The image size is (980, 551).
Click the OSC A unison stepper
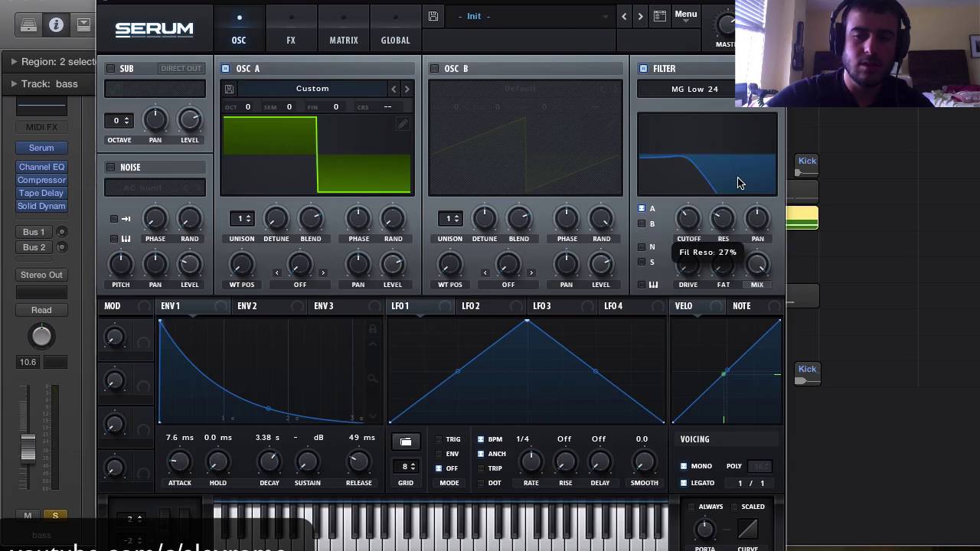242,219
